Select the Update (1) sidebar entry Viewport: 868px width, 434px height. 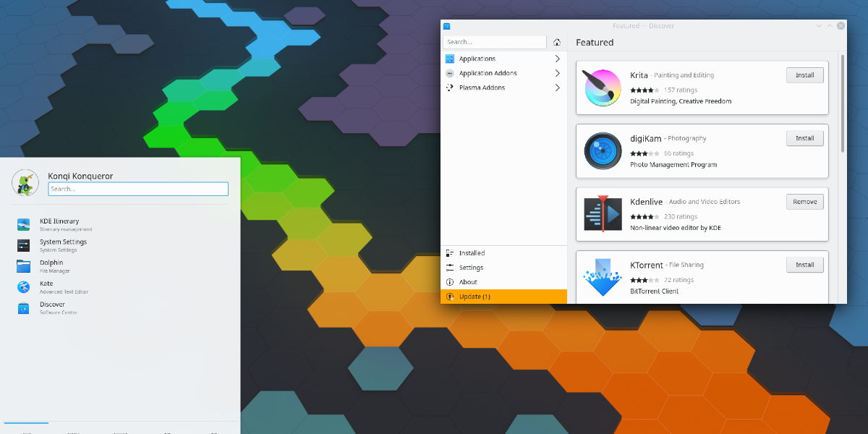[x=475, y=297]
